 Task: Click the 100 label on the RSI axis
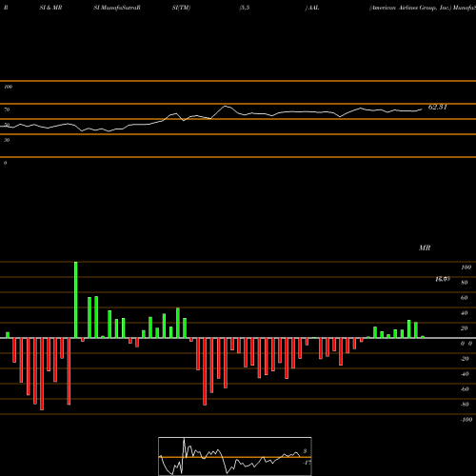(8, 87)
